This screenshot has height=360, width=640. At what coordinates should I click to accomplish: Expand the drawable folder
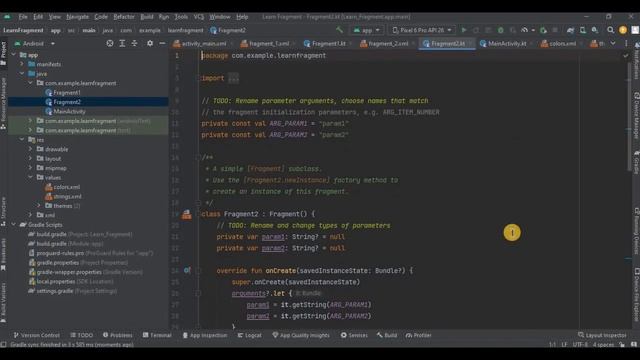pyautogui.click(x=31, y=149)
